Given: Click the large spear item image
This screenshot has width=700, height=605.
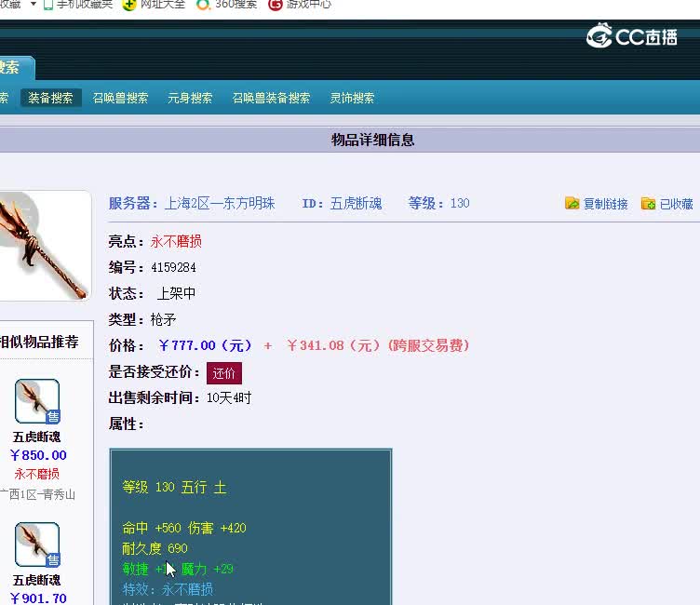Looking at the screenshot, I should (x=44, y=246).
